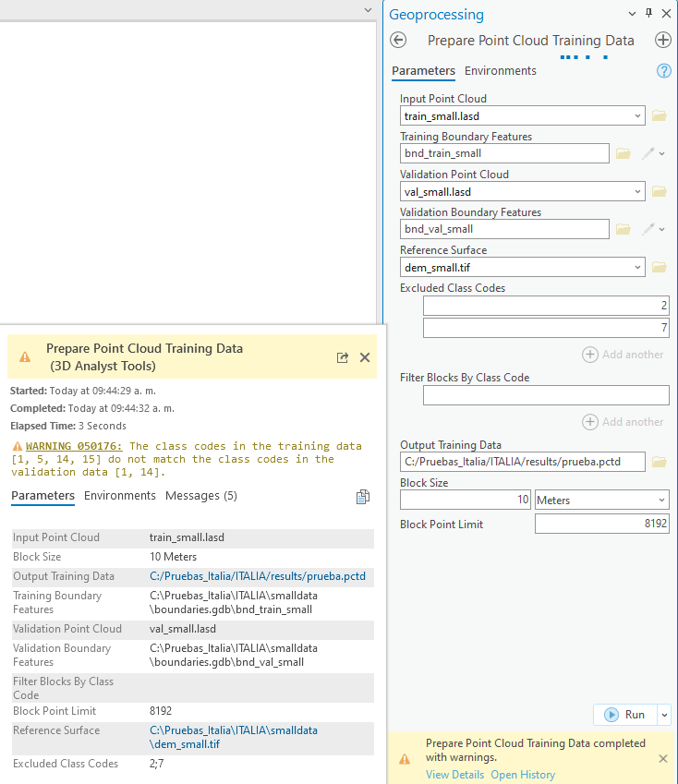Copy results parameters with clipboard icon

point(363,497)
